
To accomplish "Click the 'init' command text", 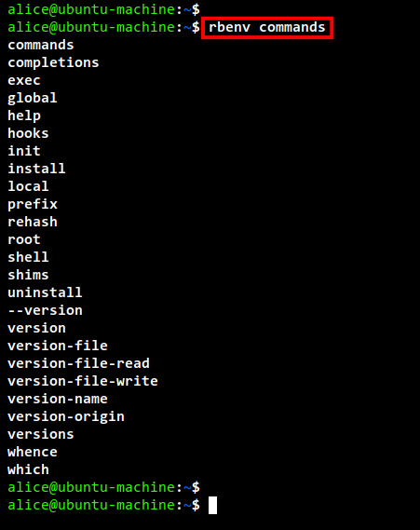I will (24, 151).
